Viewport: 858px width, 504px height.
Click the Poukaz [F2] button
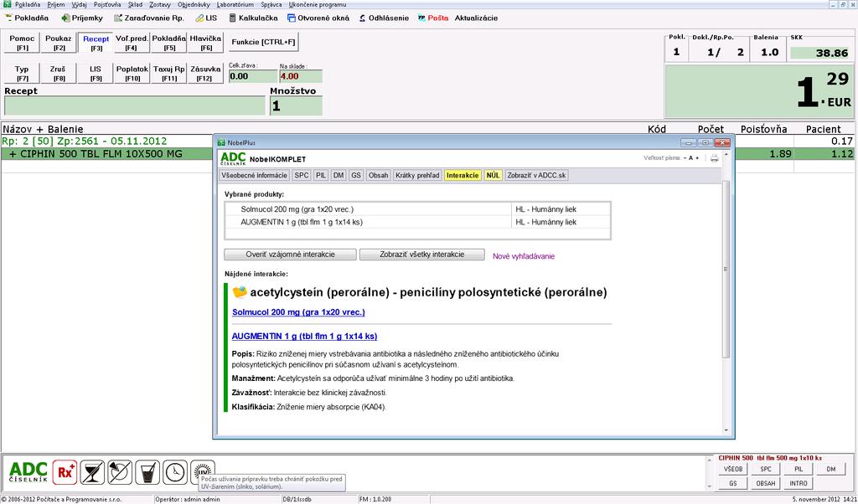[x=59, y=43]
